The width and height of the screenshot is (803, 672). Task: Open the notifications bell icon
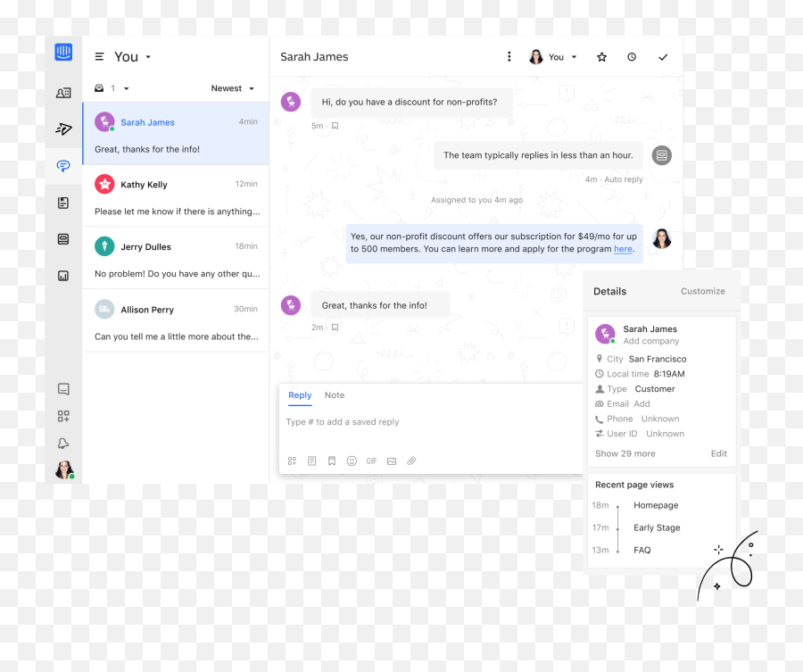63,444
